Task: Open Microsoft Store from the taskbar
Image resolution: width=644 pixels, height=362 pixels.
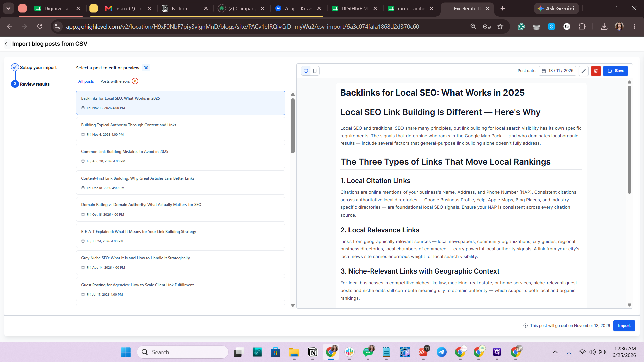Action: click(x=275, y=352)
